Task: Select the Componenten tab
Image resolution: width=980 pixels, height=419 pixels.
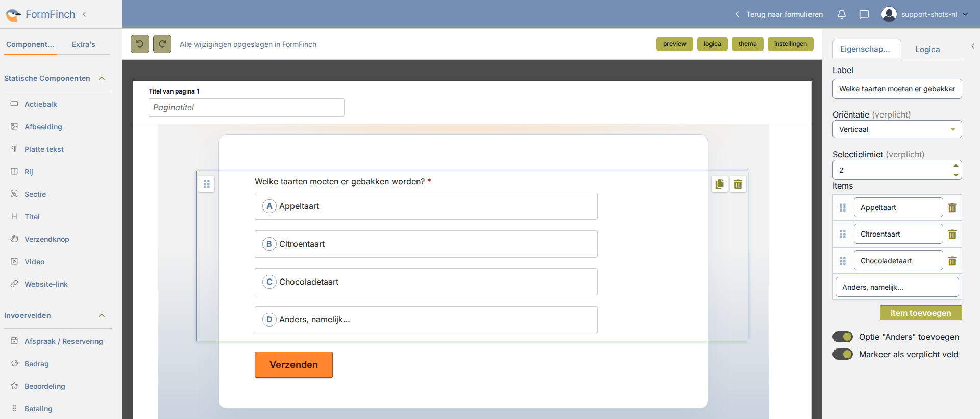Action: [30, 44]
